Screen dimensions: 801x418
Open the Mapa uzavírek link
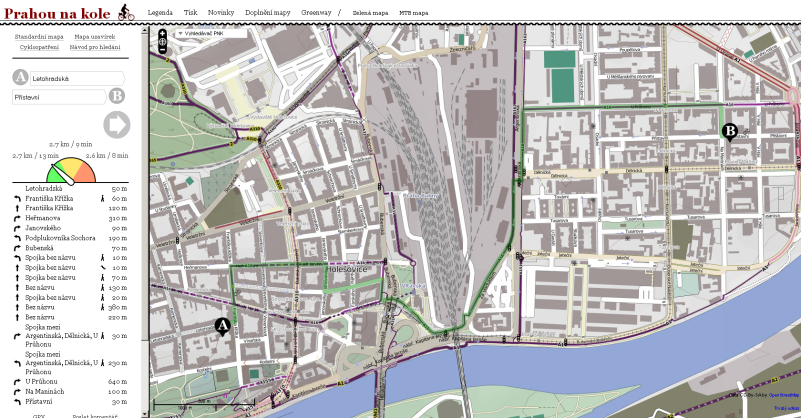[95, 37]
